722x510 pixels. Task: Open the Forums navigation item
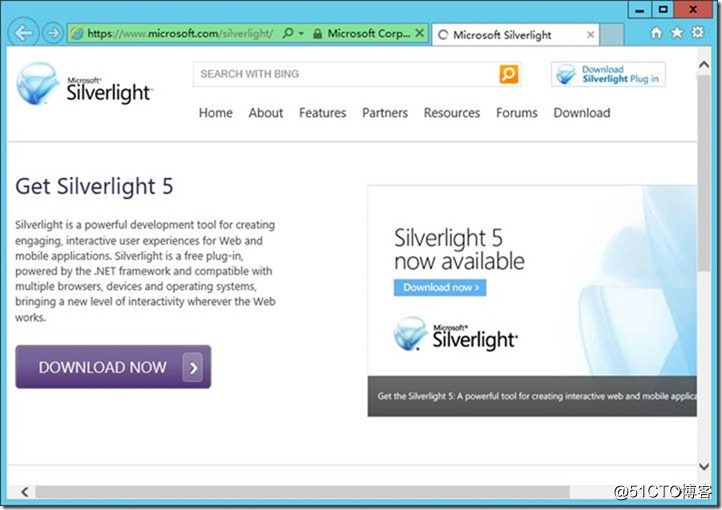[x=517, y=113]
